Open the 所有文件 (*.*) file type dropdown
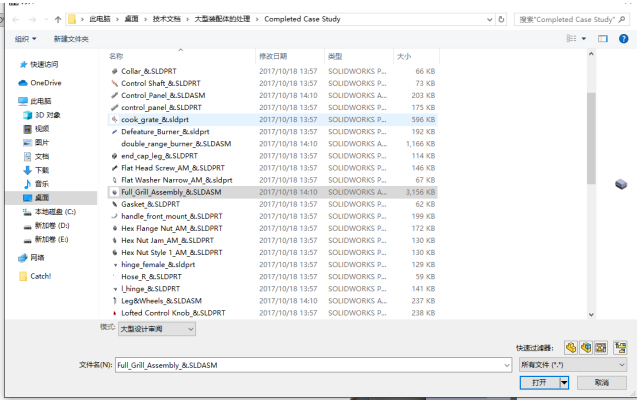 tap(573, 365)
